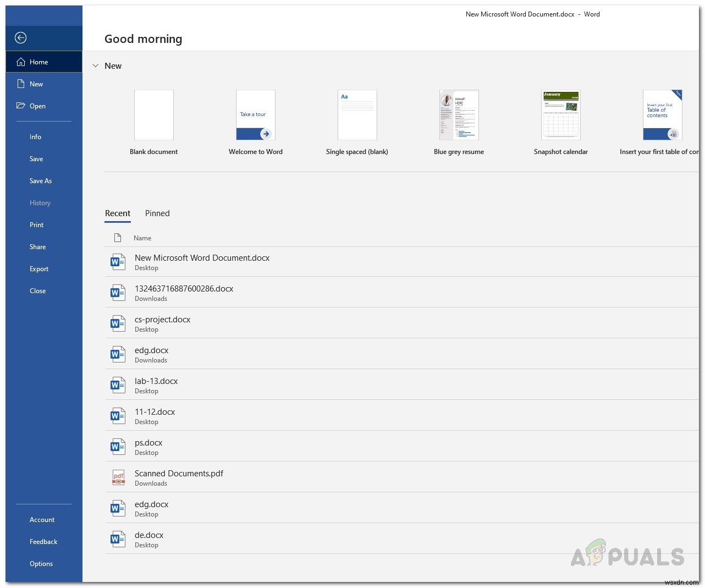The image size is (705, 588).
Task: Open de.docx from recent list
Action: click(x=401, y=539)
